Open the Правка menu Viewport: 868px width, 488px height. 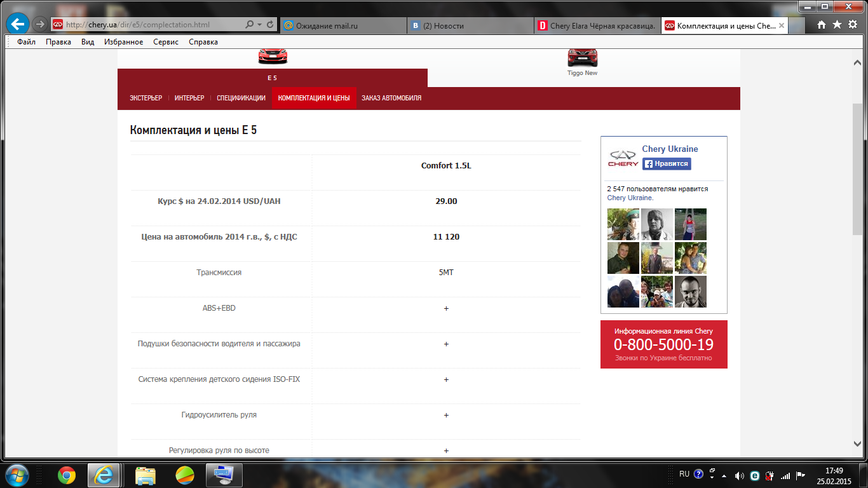tap(58, 42)
